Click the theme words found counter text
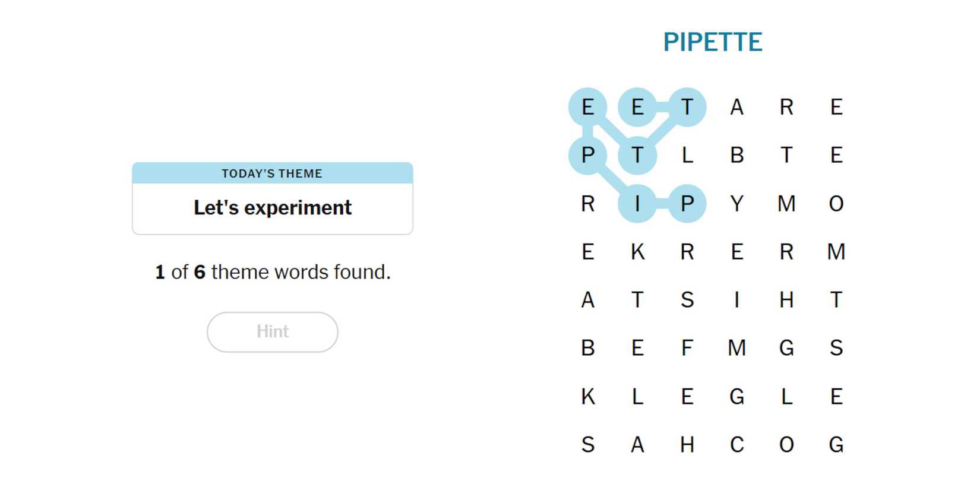Viewport: 980px width, 490px height. (272, 272)
